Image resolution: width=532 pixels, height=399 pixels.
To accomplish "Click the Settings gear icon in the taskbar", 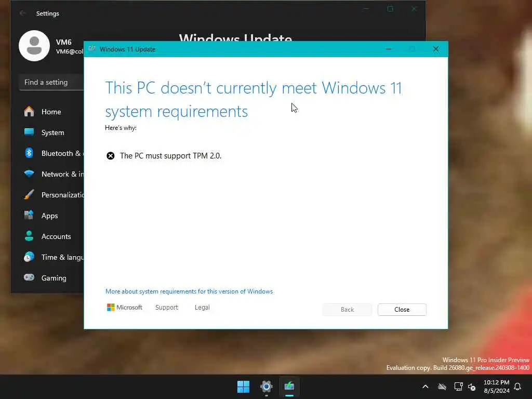I will tap(267, 387).
